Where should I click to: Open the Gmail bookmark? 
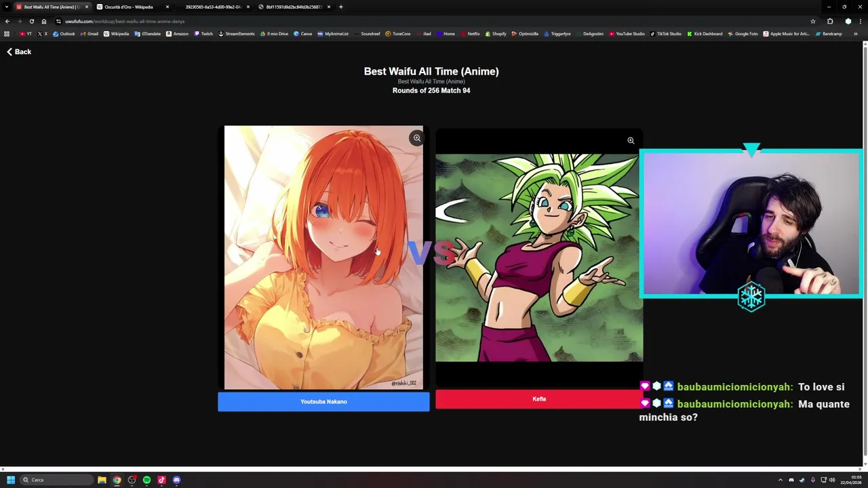pos(89,34)
